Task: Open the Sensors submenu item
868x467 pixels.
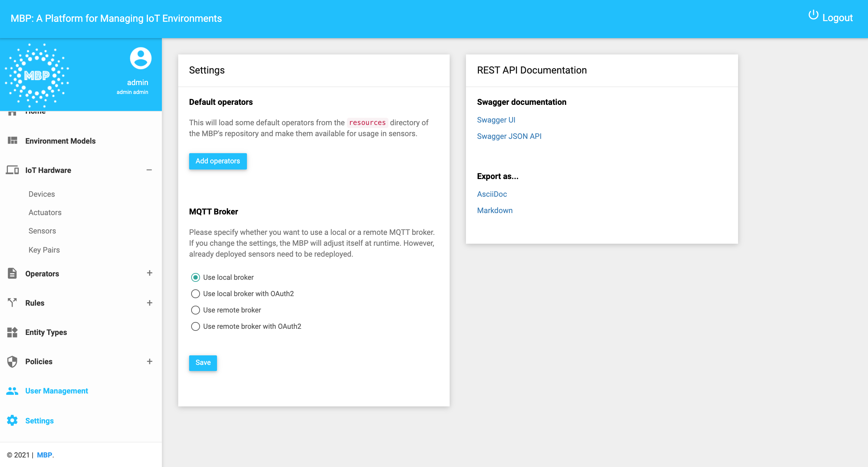Action: pyautogui.click(x=42, y=231)
